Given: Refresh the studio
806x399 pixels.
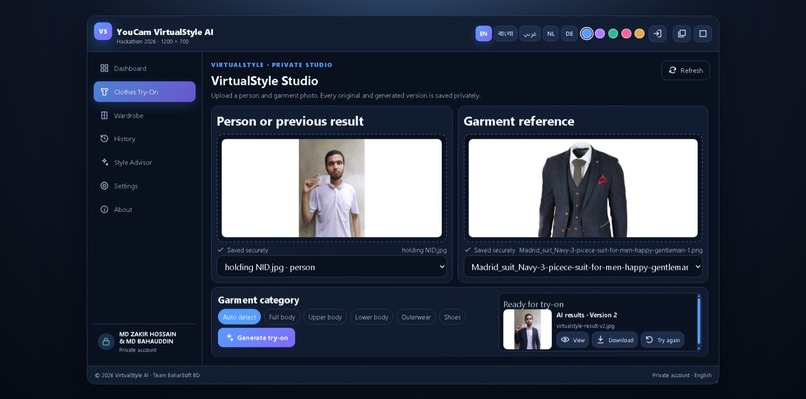Looking at the screenshot, I should click(x=685, y=70).
